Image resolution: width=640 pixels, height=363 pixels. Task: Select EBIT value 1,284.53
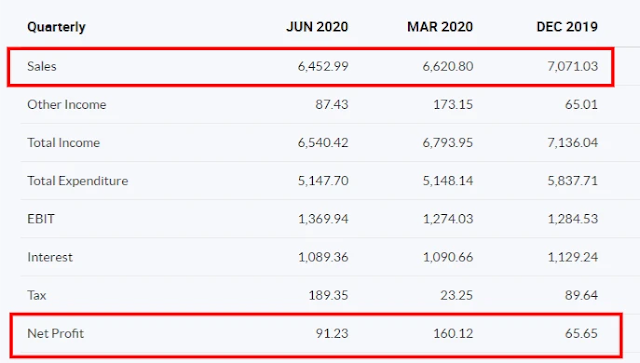click(573, 219)
